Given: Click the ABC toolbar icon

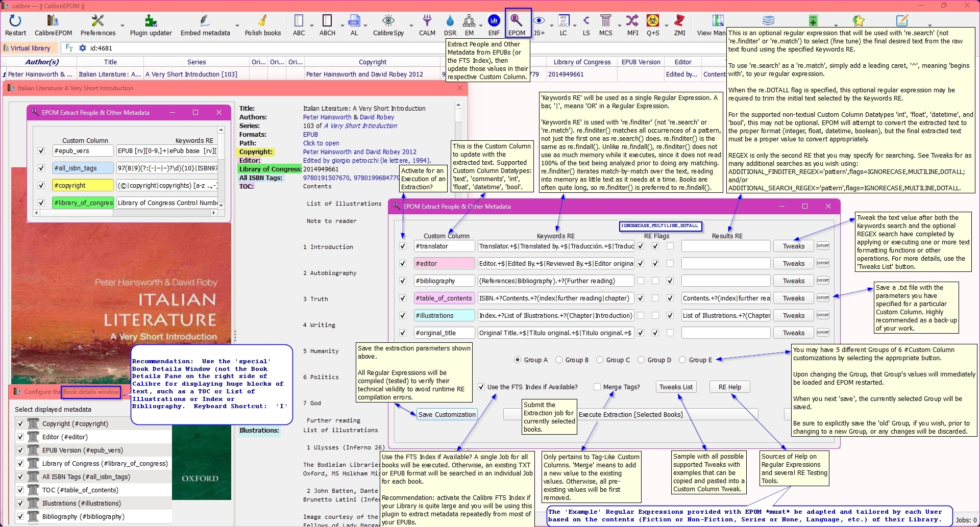Looking at the screenshot, I should 299,21.
